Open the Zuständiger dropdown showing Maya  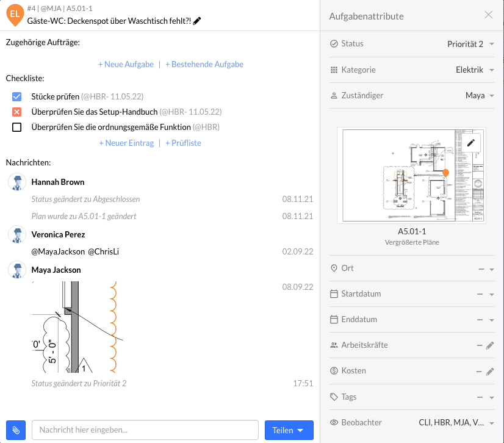[x=479, y=95]
